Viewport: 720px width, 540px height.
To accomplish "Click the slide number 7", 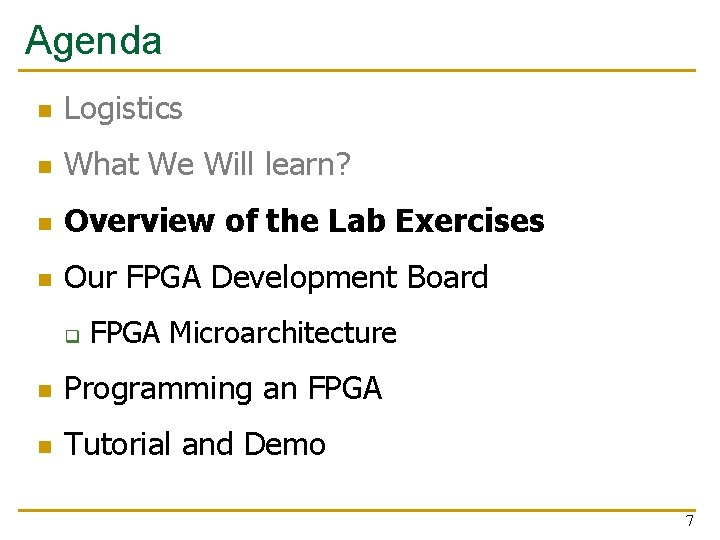I will click(x=689, y=521).
